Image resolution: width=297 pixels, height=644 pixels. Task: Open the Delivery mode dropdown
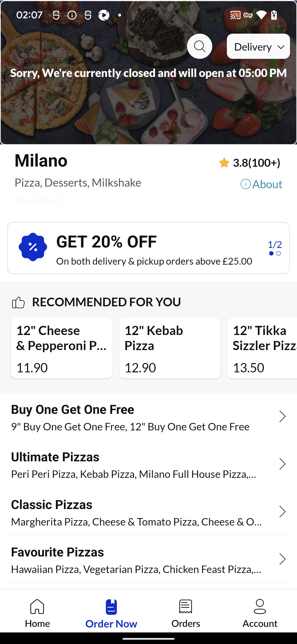click(258, 46)
